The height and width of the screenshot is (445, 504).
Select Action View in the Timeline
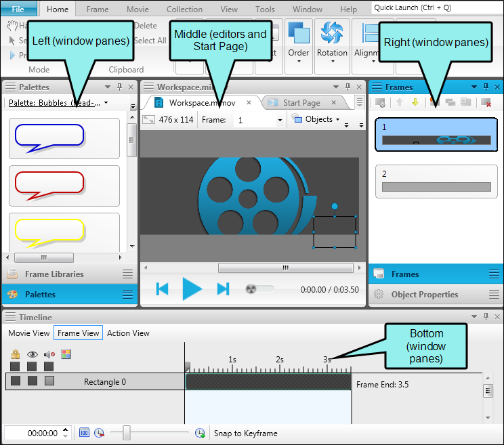(x=128, y=333)
